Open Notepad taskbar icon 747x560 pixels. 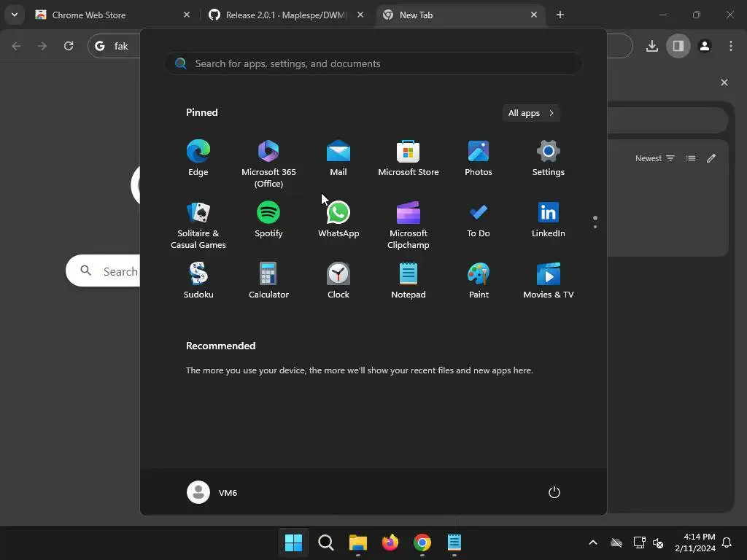click(x=454, y=542)
